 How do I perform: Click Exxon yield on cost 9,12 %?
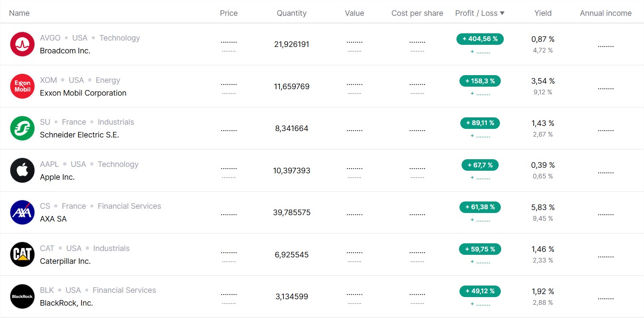[x=543, y=92]
